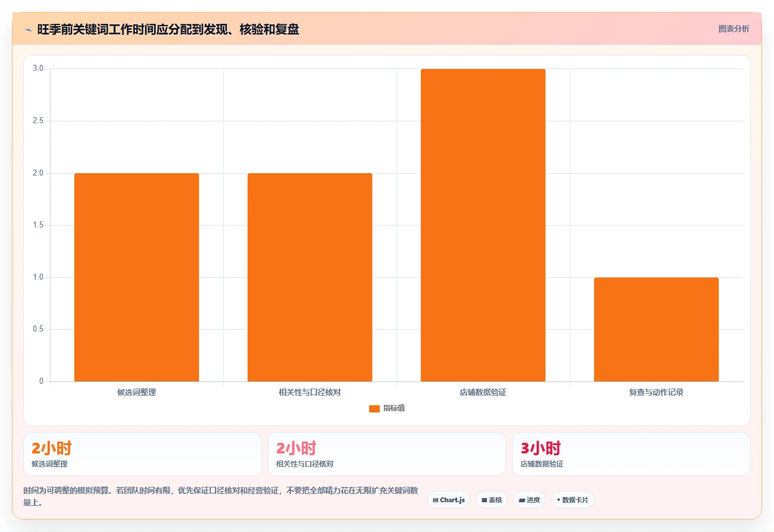Click the 相关性与口径核对 bar in the chart

(310, 277)
